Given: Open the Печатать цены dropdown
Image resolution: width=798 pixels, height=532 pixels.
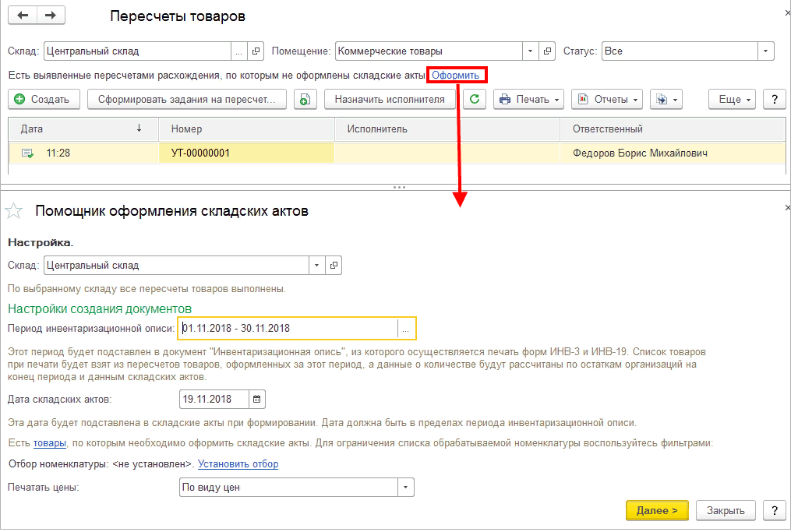Looking at the screenshot, I should coord(405,488).
